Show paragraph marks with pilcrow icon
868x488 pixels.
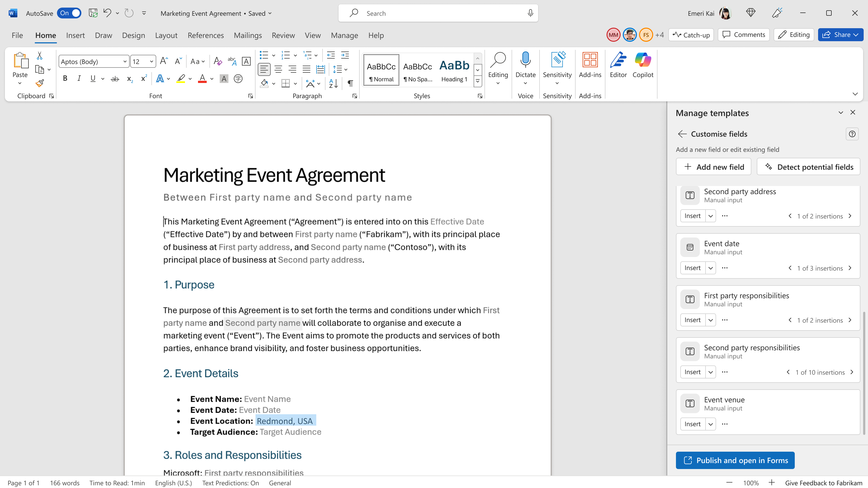point(350,84)
